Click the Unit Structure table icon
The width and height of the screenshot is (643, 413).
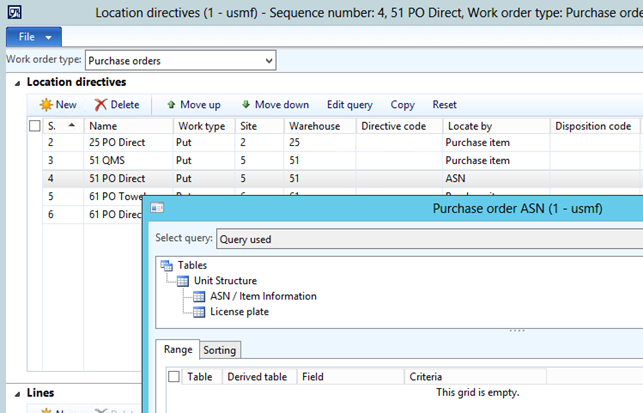click(x=183, y=281)
